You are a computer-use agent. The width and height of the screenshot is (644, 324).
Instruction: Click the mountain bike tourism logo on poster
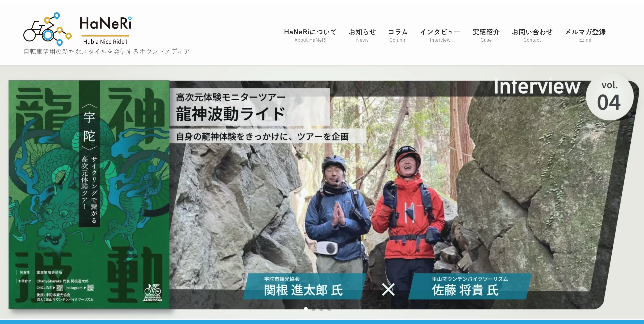click(153, 292)
